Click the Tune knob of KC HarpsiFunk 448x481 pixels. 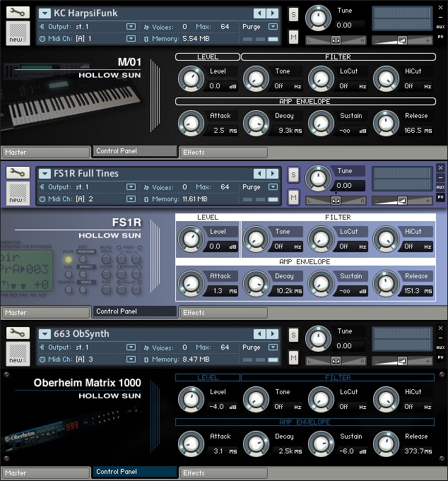coord(318,18)
